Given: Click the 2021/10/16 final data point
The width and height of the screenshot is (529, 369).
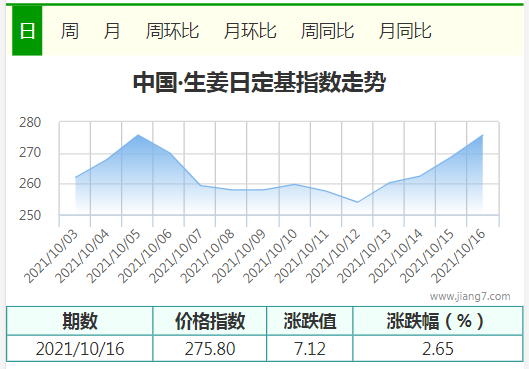Looking at the screenshot, I should (483, 135).
